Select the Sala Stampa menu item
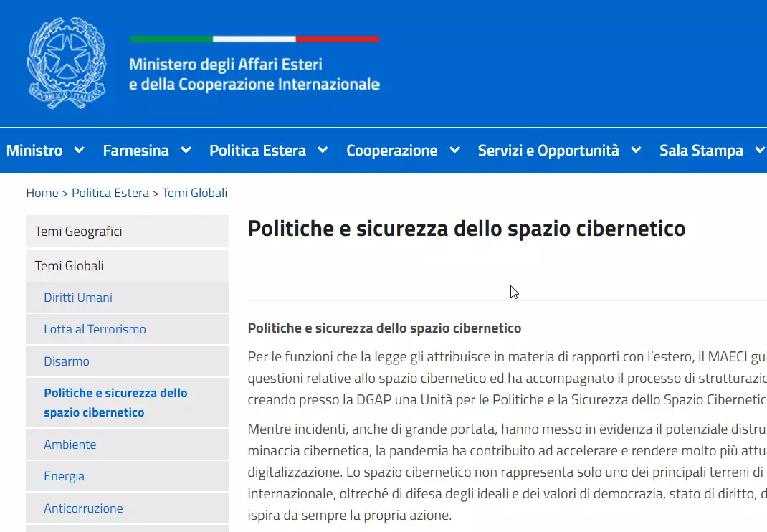This screenshot has height=532, width=767. point(701,151)
